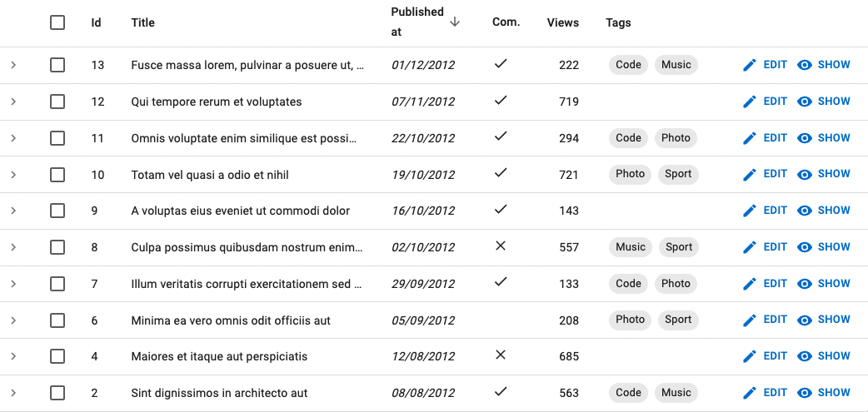The height and width of the screenshot is (412, 868).
Task: Click the eye show icon for post 12
Action: pyautogui.click(x=805, y=102)
